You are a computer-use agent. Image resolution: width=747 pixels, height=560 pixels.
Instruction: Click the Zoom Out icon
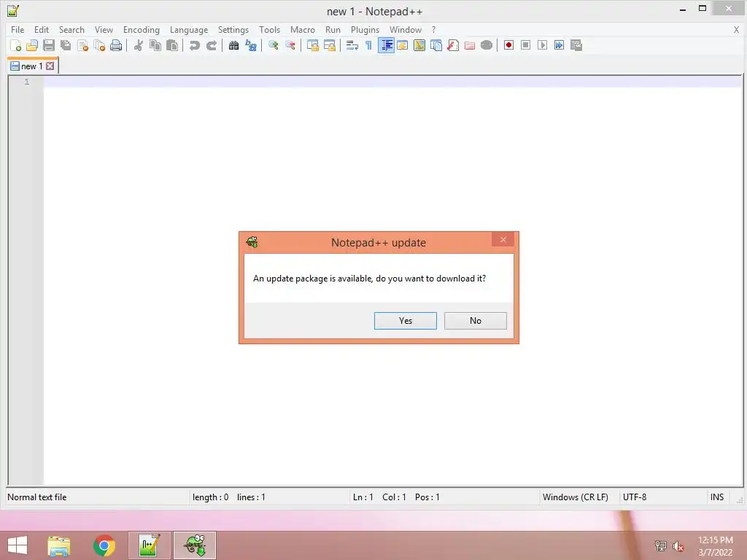(x=290, y=45)
